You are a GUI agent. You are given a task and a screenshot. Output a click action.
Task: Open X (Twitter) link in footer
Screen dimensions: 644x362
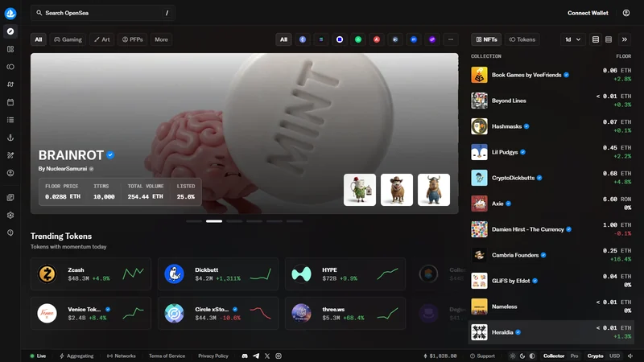tap(267, 356)
